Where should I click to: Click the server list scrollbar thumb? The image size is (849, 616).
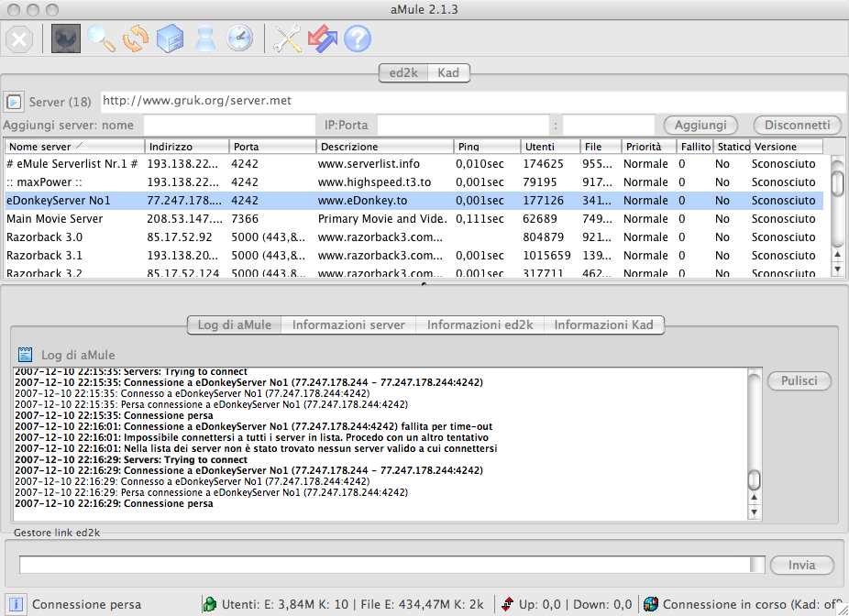tap(837, 182)
